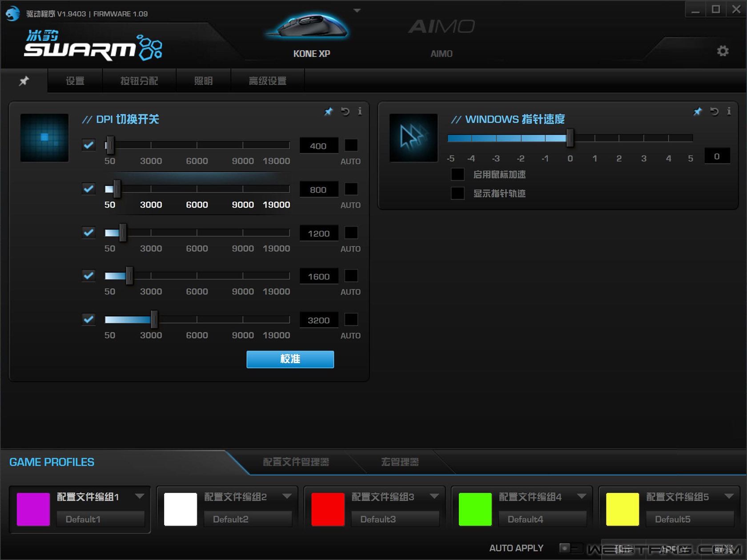Image resolution: width=747 pixels, height=560 pixels.
Task: Pin the DPI switcher panel
Action: point(329,112)
